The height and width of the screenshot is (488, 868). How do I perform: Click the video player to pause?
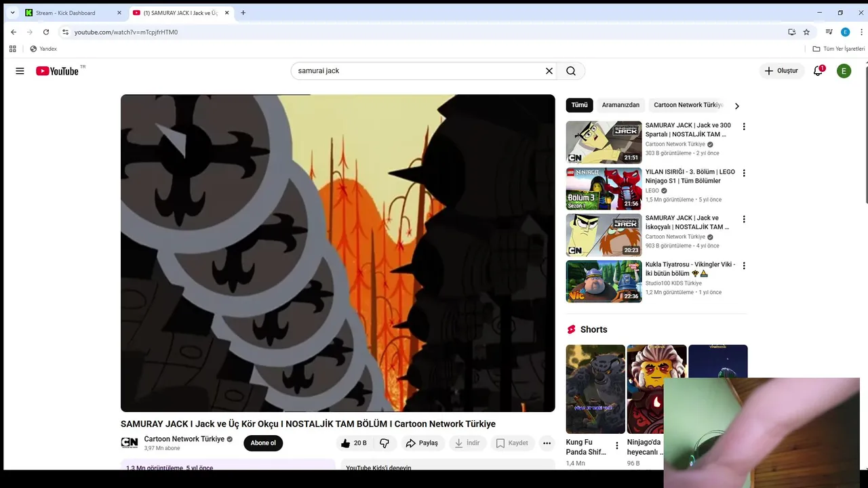[x=338, y=253]
